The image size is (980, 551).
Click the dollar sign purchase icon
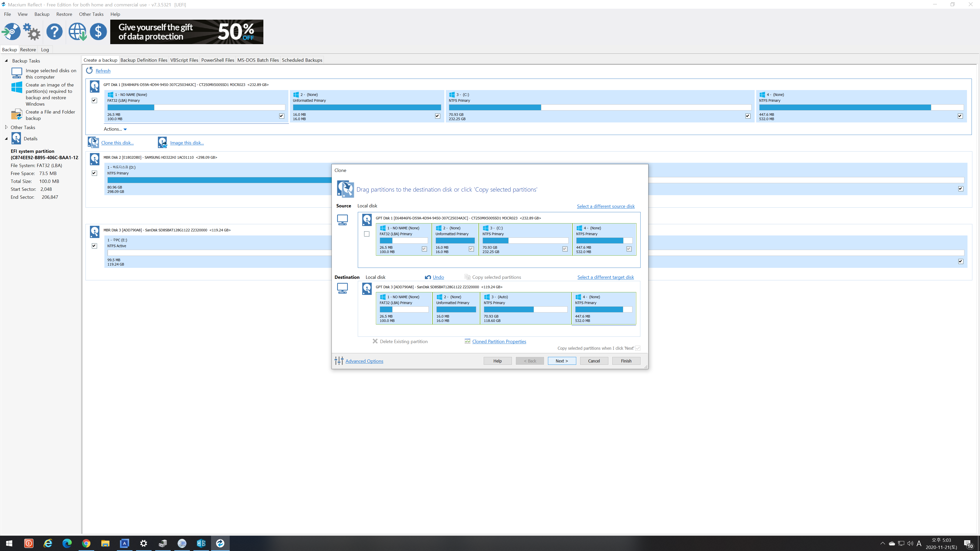[x=98, y=32]
